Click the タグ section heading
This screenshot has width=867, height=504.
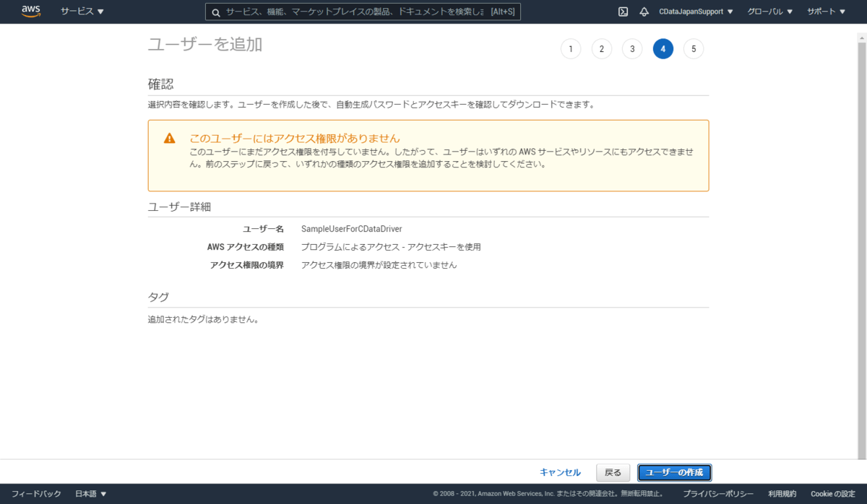[158, 297]
